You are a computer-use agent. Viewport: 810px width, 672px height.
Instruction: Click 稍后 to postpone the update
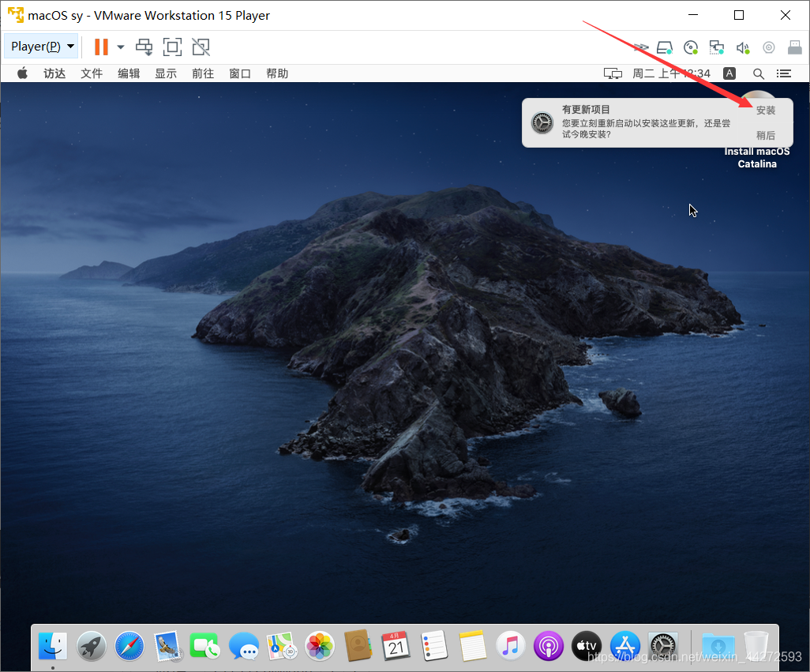[765, 135]
